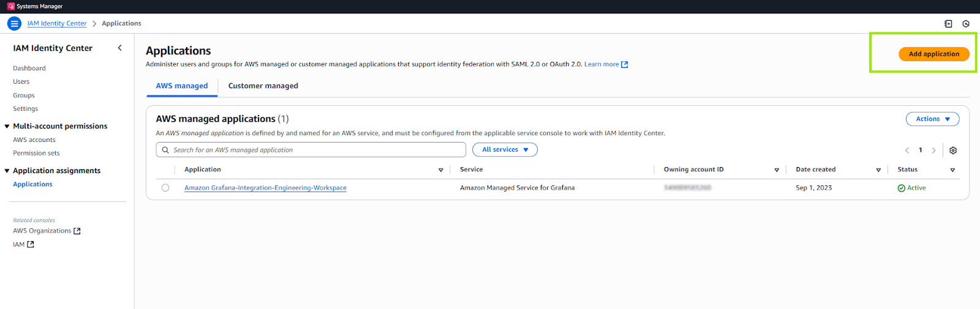The height and width of the screenshot is (309, 980).
Task: Click the Add application button
Action: [x=933, y=54]
